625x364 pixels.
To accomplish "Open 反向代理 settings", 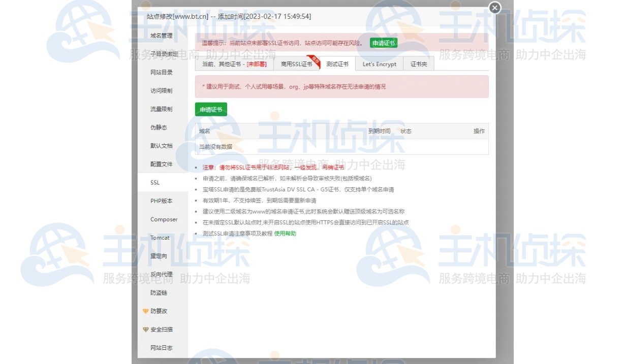I will tap(164, 274).
